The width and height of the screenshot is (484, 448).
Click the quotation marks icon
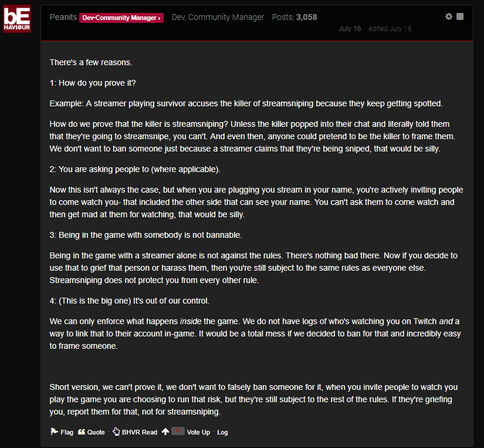click(82, 432)
